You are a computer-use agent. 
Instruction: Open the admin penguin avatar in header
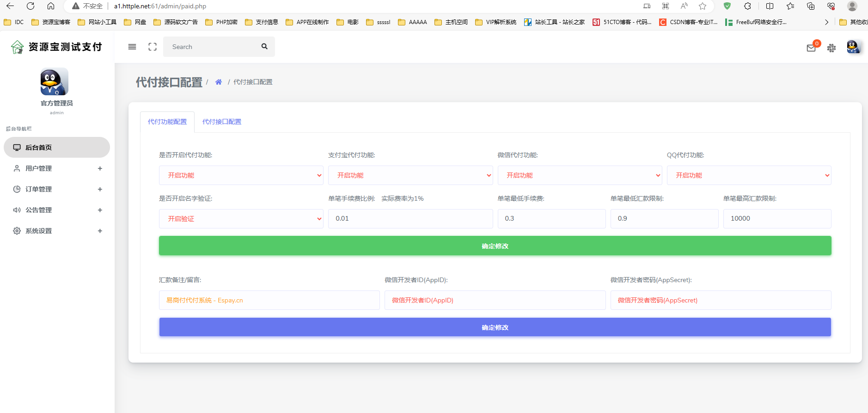coord(853,47)
